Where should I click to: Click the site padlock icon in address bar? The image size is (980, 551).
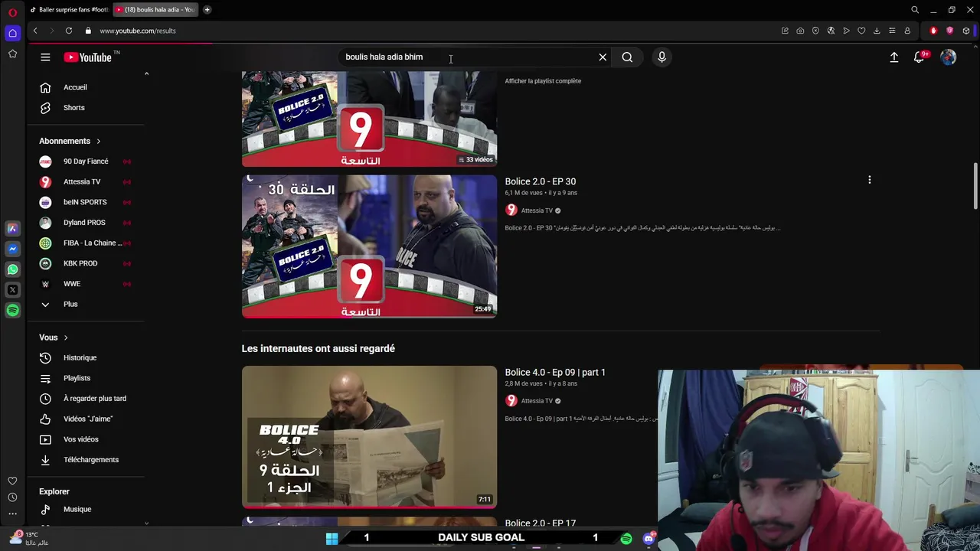point(88,31)
